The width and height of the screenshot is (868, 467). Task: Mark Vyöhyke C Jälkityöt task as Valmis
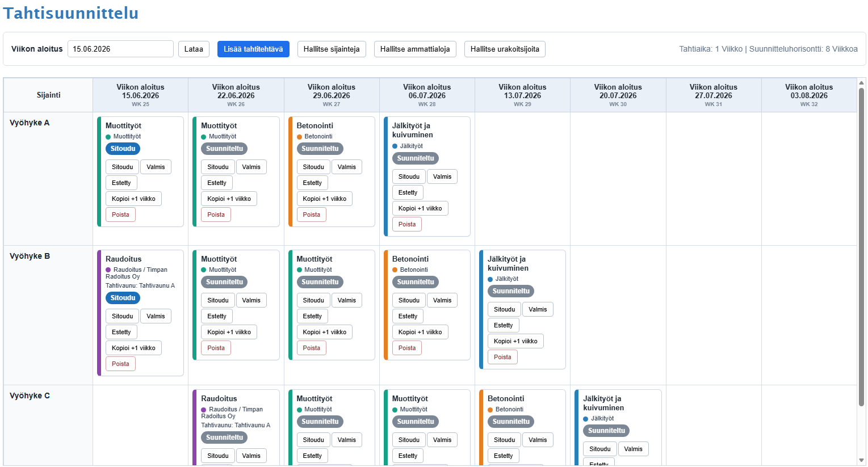click(x=634, y=449)
